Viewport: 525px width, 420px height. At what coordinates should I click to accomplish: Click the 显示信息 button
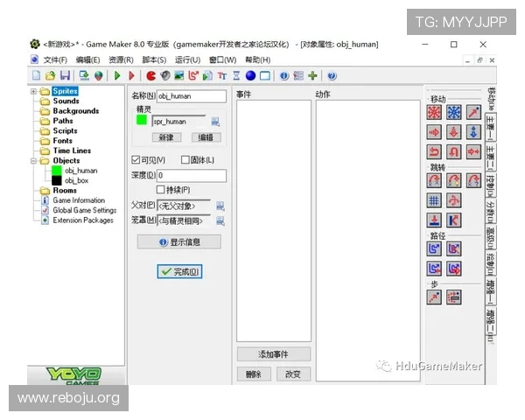point(179,241)
